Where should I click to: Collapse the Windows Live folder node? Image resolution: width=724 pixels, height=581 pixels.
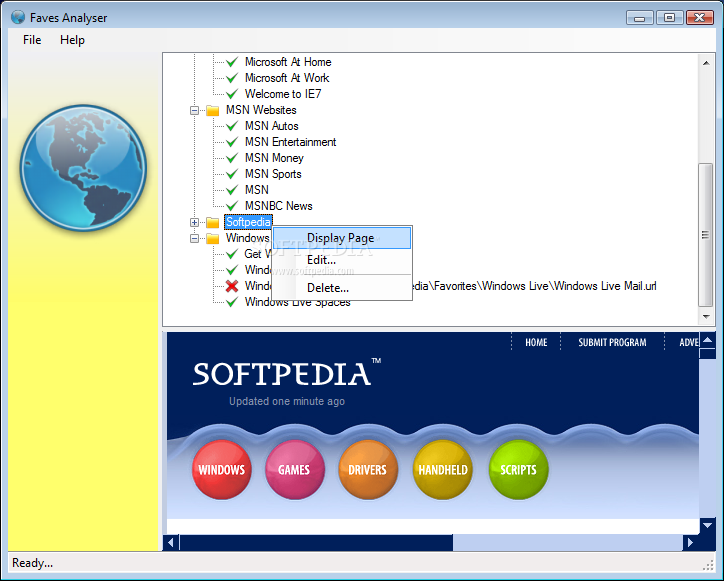pyautogui.click(x=194, y=239)
